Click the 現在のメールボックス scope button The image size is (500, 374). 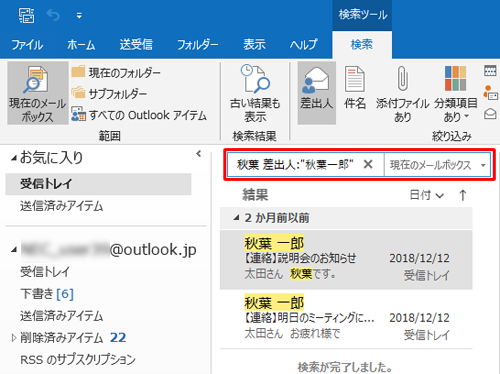coord(38,93)
